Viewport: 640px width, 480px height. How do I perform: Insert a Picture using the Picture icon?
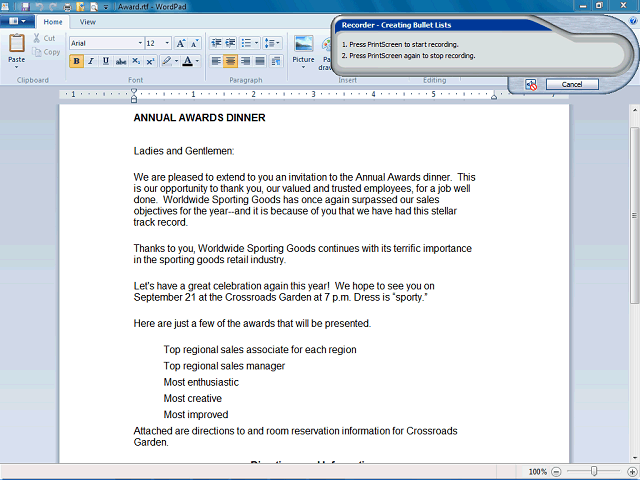304,44
